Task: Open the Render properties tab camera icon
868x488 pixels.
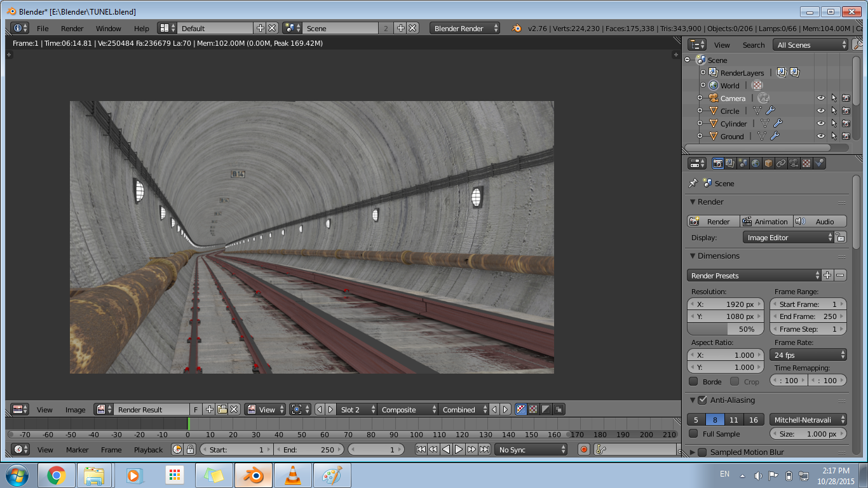Action: [717, 163]
